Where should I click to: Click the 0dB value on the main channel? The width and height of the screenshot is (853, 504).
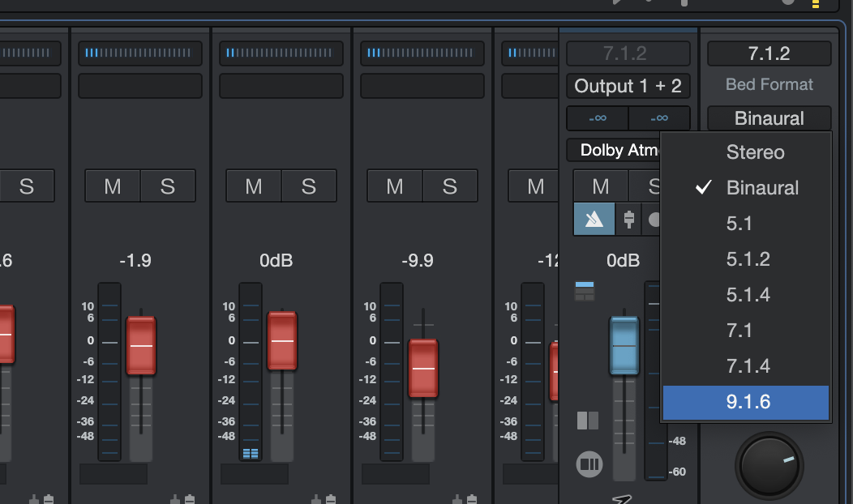click(x=623, y=260)
